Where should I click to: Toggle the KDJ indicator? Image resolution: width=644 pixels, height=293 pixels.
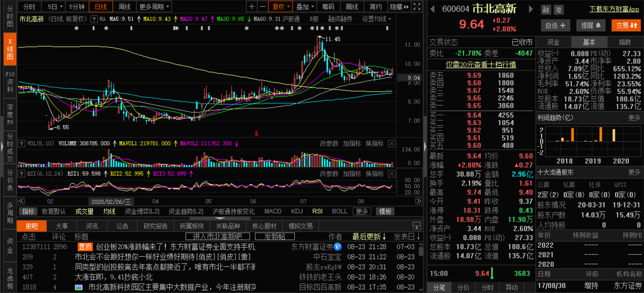(297, 211)
